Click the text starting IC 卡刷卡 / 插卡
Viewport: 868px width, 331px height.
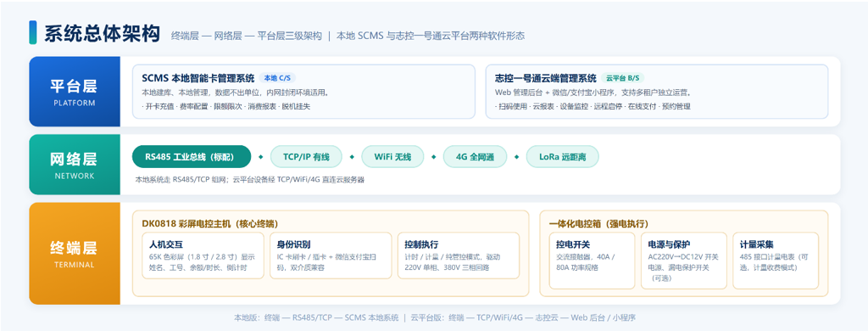click(327, 262)
